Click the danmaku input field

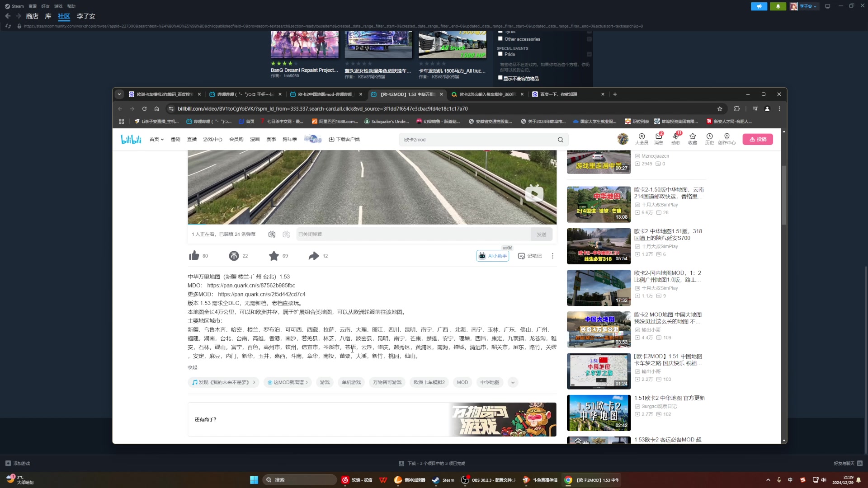[x=413, y=234]
